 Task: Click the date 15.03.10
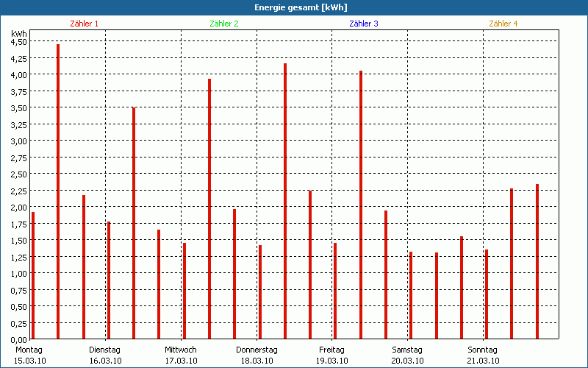(x=30, y=361)
